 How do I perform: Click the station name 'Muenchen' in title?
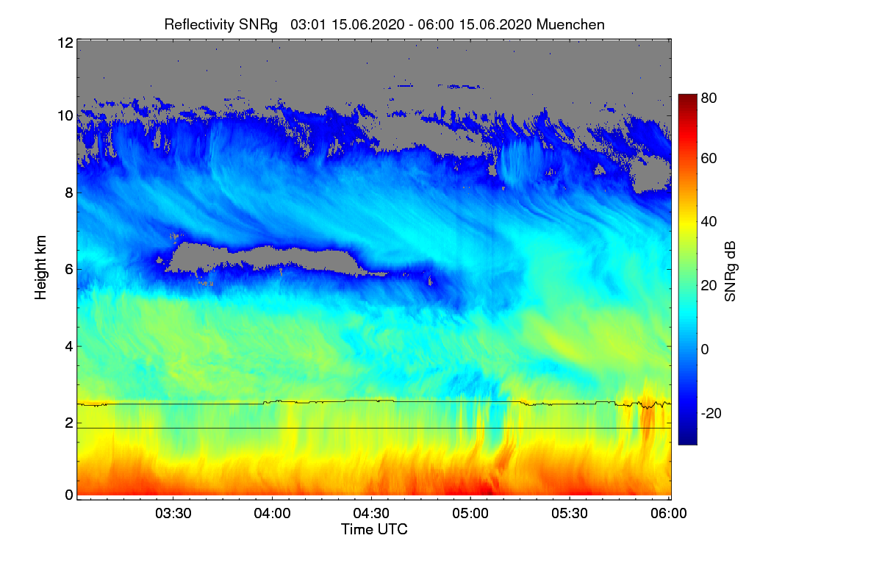coord(570,24)
